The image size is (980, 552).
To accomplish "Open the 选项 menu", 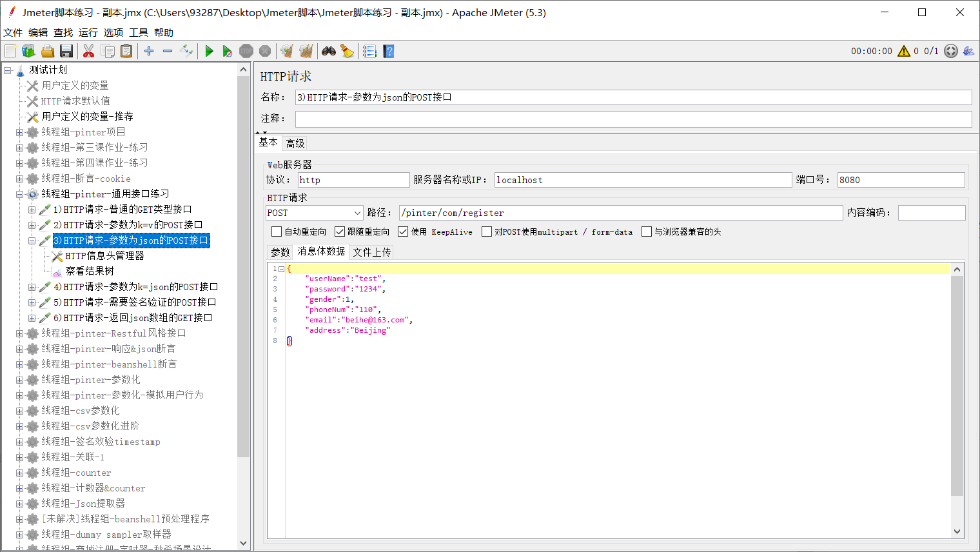I will pos(113,32).
